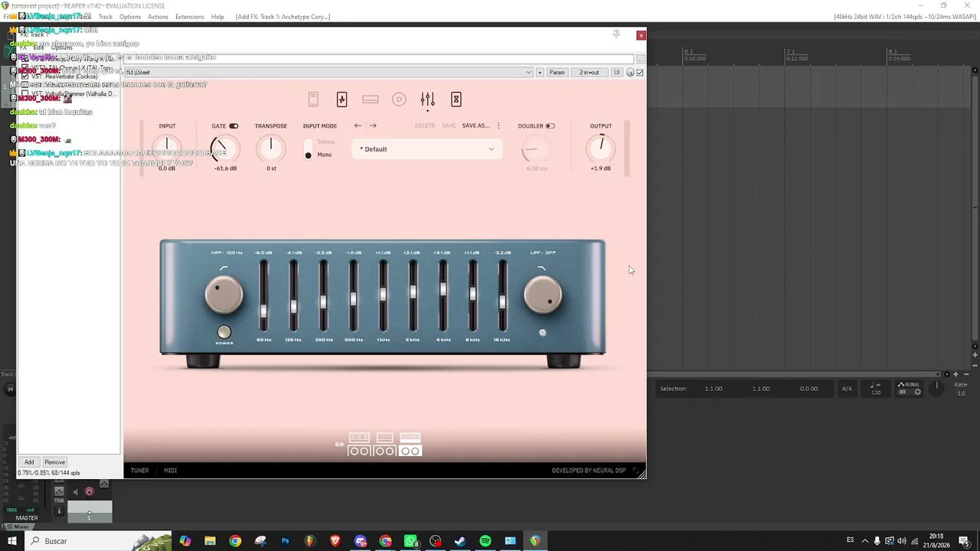Click the 65 Hz EQ slider

[263, 297]
